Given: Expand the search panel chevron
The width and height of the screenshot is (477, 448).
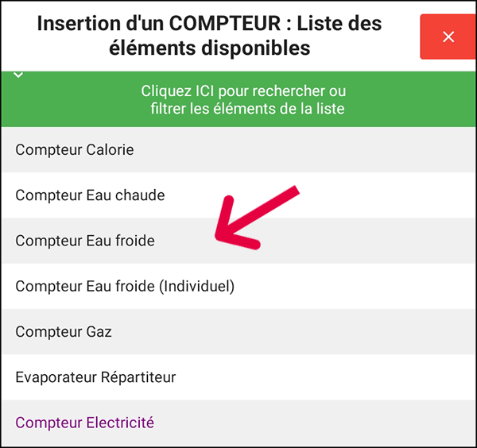Looking at the screenshot, I should pos(19,75).
